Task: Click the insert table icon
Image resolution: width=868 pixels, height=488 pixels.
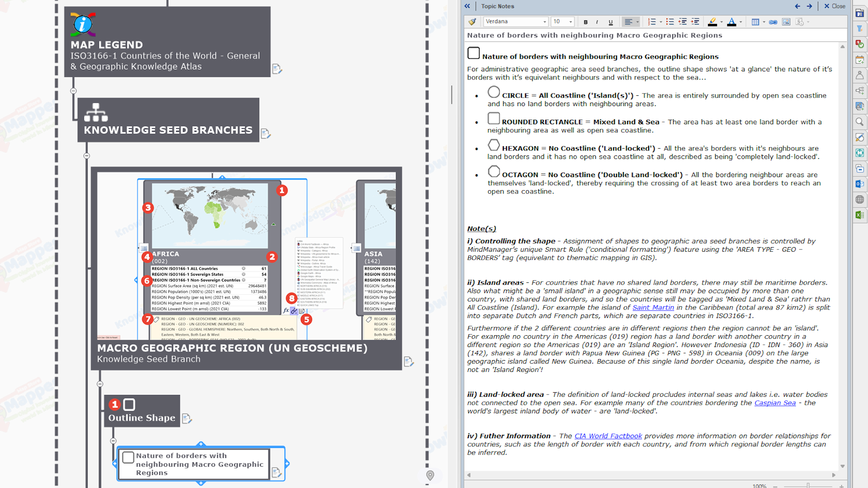Action: click(x=755, y=22)
